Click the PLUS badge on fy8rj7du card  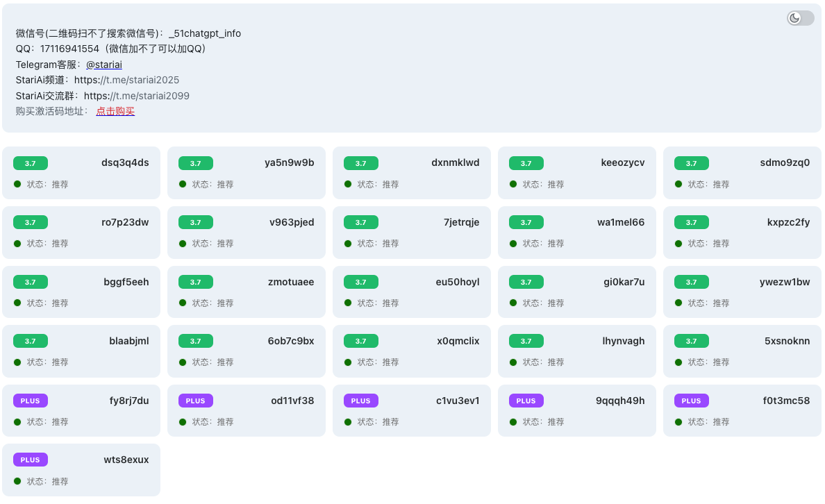point(31,401)
